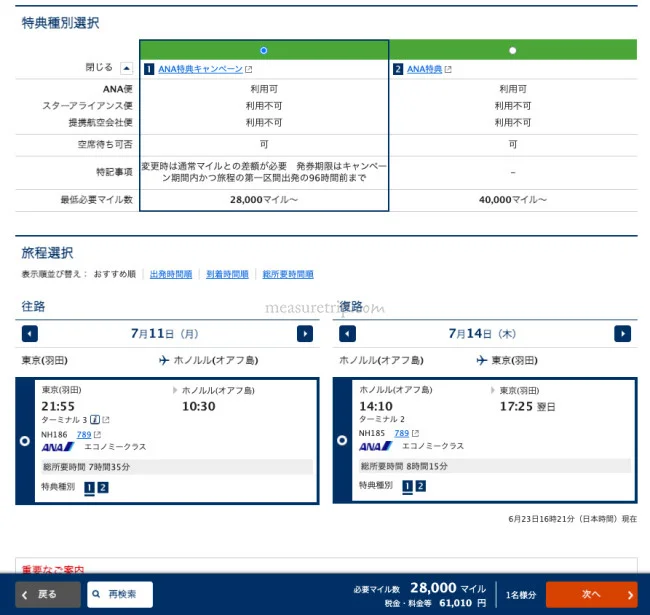Click number 2 badge next to ANA特典

tap(398, 69)
